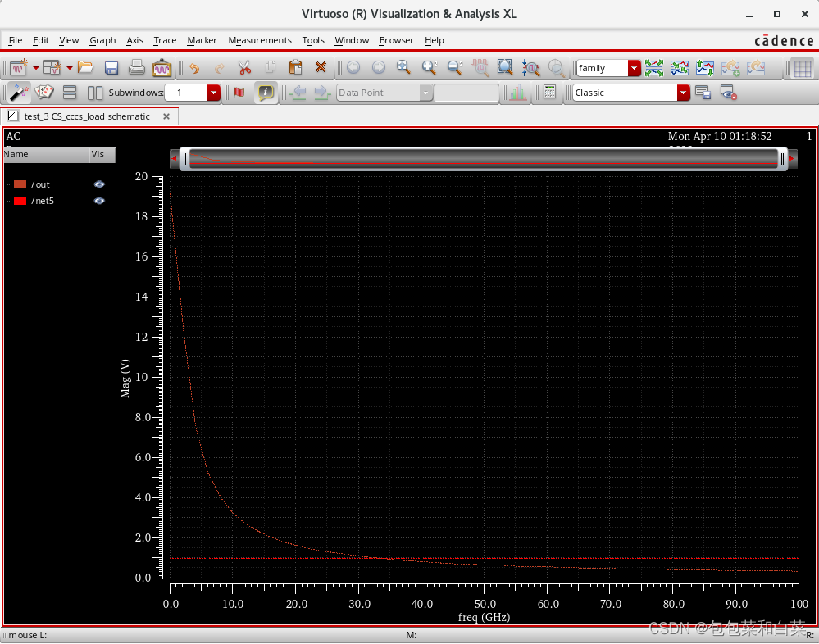This screenshot has height=644, width=819.
Task: Toggle the vertical marker toolbar button
Action: click(239, 93)
